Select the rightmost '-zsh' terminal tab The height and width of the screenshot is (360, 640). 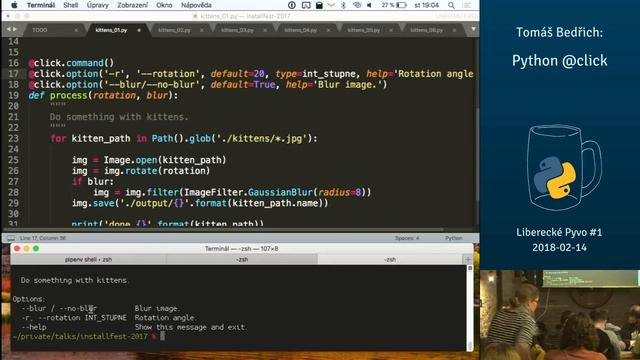(390, 260)
